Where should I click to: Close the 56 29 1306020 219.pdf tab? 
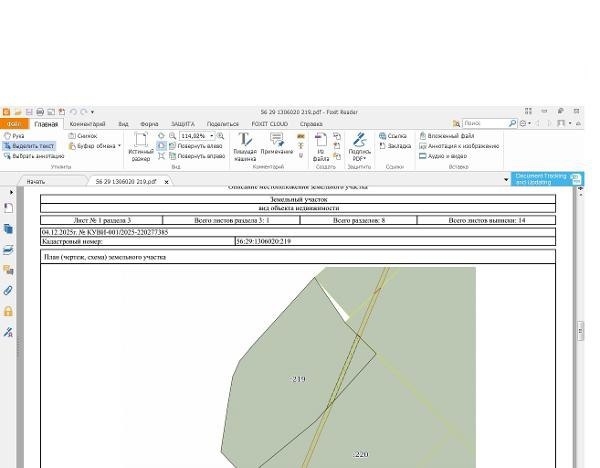(x=166, y=182)
